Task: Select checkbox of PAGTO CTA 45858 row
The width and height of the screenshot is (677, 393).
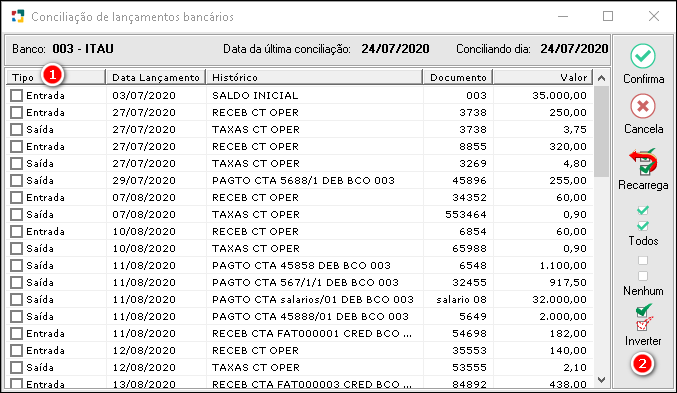Action: tap(16, 265)
